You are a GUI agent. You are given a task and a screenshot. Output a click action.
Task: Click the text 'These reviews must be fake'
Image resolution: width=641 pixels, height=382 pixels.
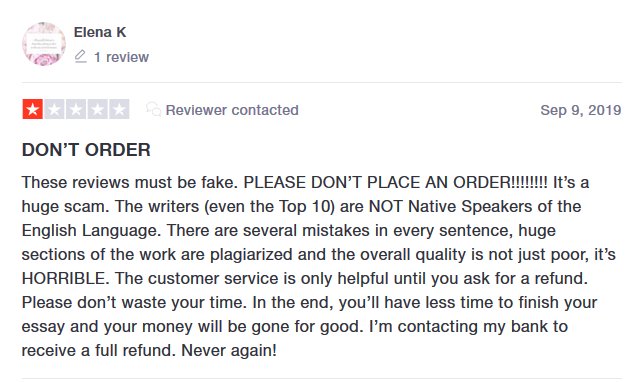coord(130,182)
